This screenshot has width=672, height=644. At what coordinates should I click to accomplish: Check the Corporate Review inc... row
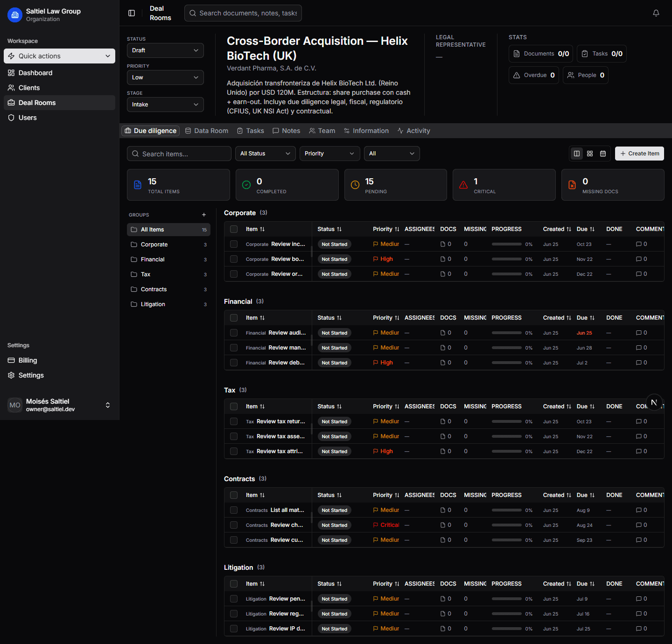pos(234,244)
